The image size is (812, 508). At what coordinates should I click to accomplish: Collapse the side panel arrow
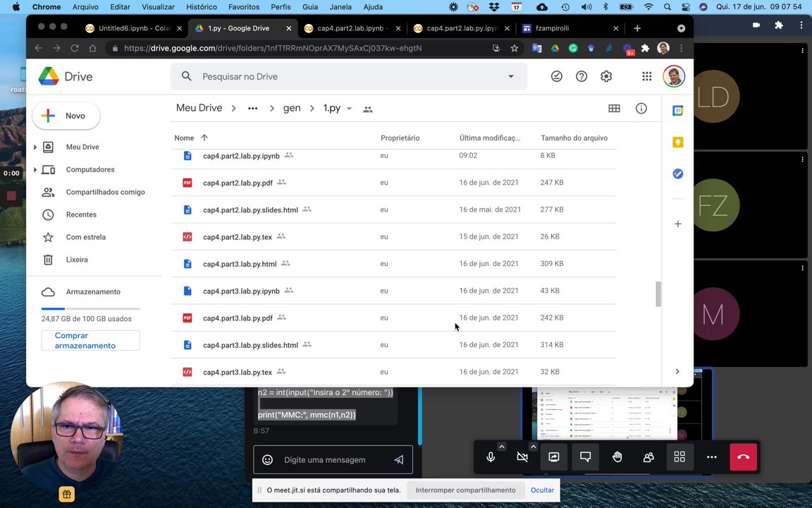tap(677, 371)
